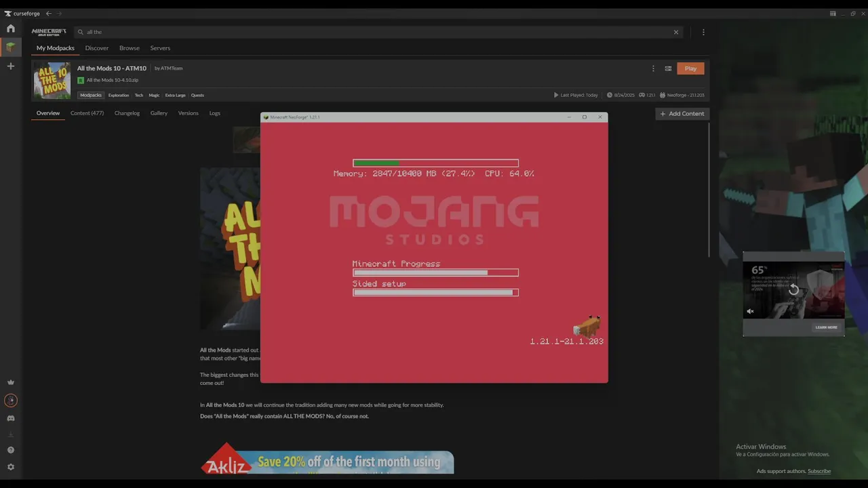
Task: Click LEARN MORE on the ad video
Action: tap(826, 327)
